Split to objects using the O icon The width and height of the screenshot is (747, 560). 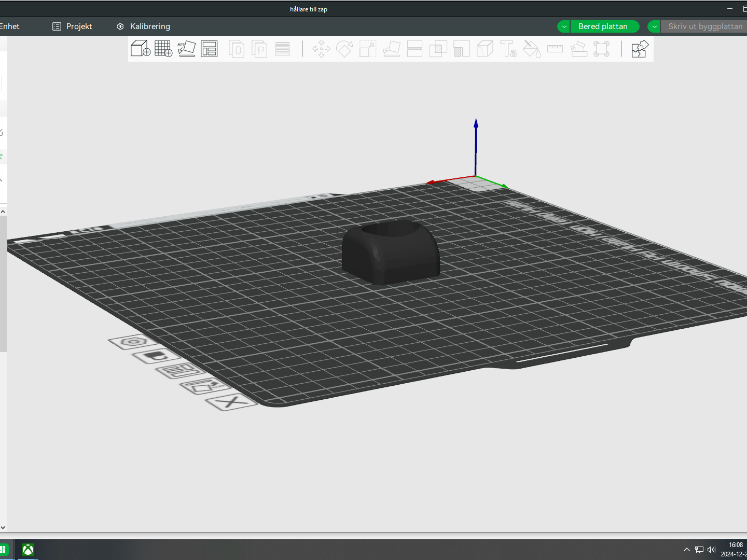pos(237,49)
